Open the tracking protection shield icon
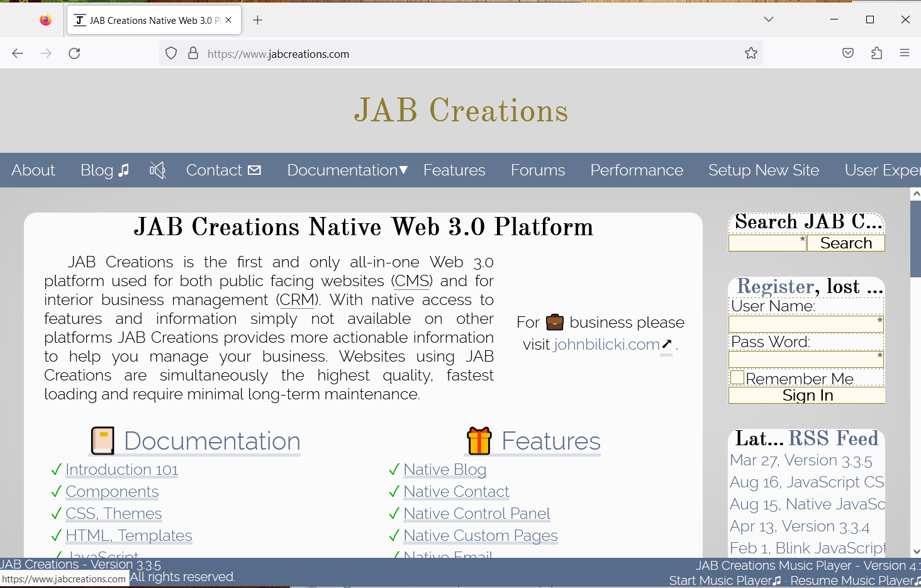Viewport: 921px width, 588px height. (171, 53)
